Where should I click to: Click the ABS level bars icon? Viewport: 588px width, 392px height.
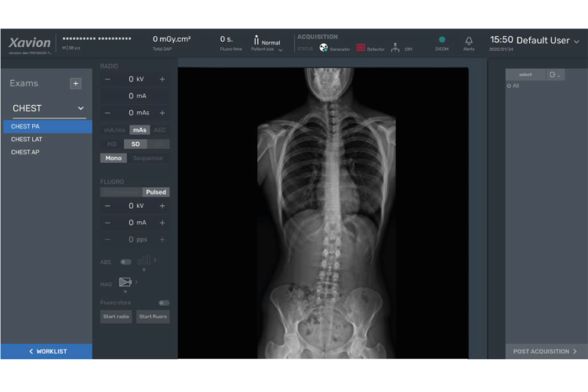click(144, 260)
